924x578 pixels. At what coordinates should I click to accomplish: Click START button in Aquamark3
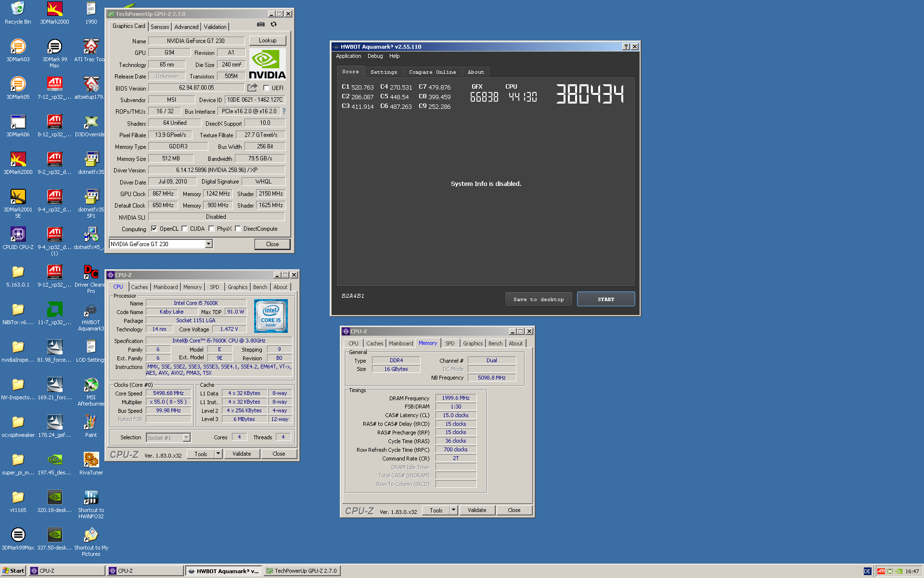pyautogui.click(x=606, y=299)
